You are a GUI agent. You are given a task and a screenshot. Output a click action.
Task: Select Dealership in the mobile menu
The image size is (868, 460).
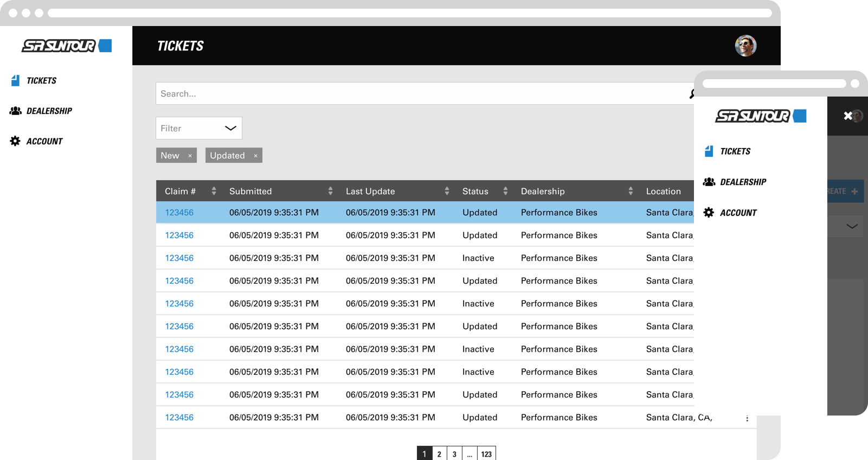coord(742,182)
